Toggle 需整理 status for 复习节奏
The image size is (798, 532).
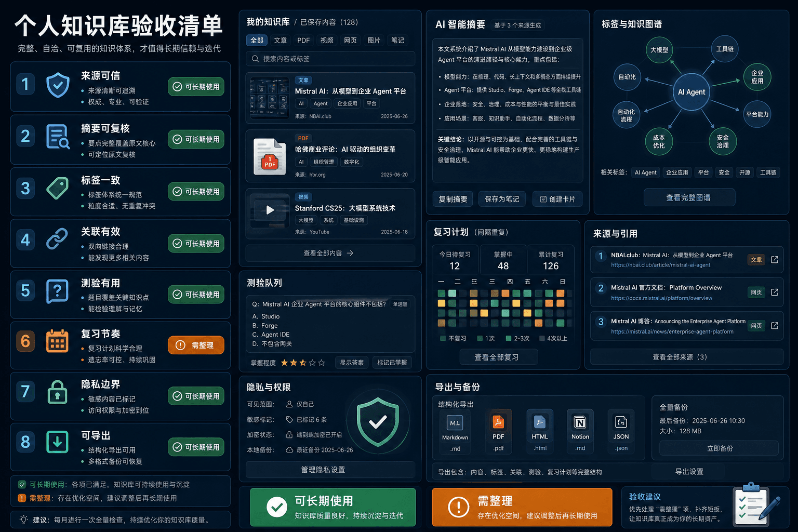[x=196, y=345]
